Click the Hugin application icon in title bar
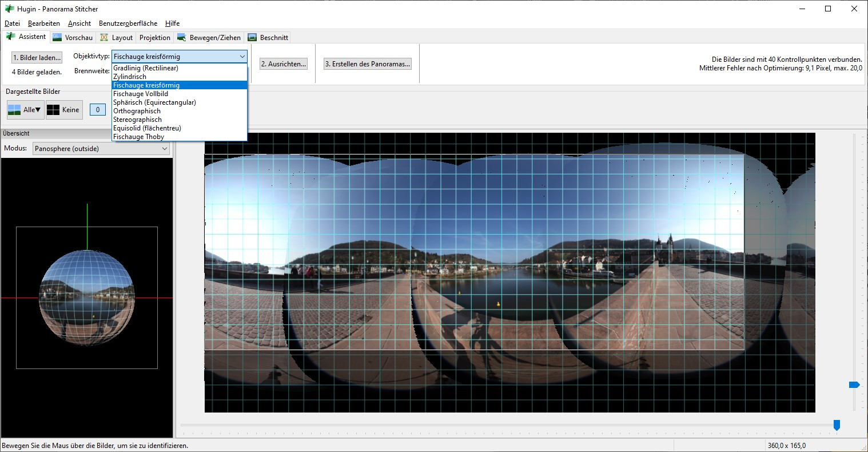The image size is (868, 452). pos(9,9)
